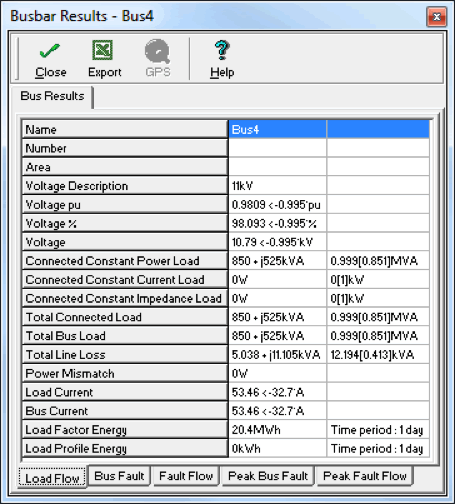Select the highlighted Bus4 name cell
Viewport: 455px width, 504px height.
278,129
